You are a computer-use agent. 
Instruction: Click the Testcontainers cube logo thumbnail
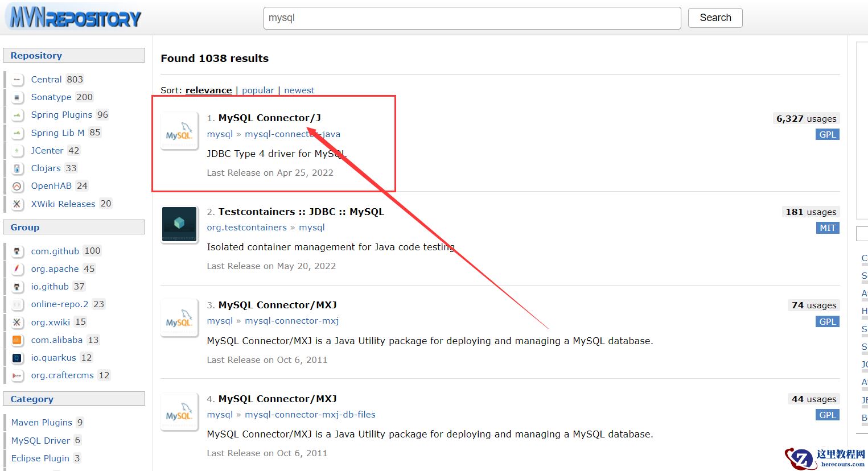tap(179, 224)
